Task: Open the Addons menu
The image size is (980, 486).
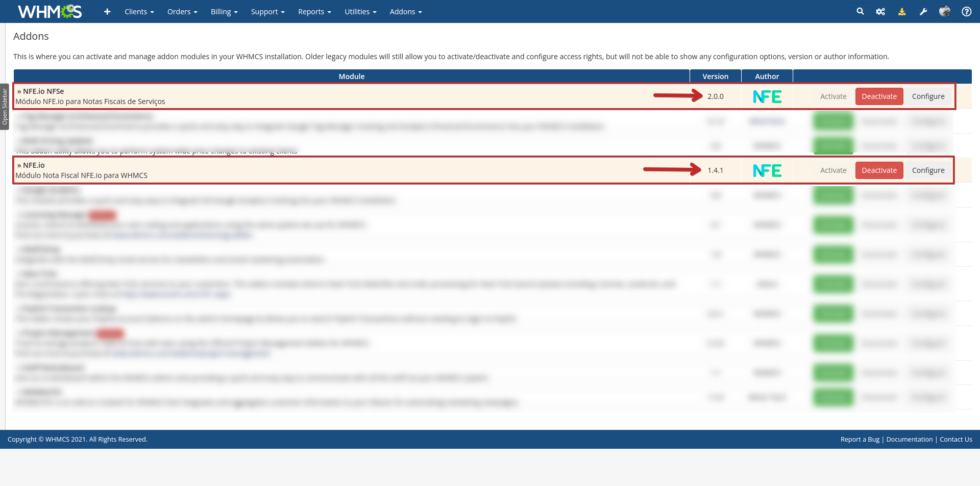Action: pos(406,12)
